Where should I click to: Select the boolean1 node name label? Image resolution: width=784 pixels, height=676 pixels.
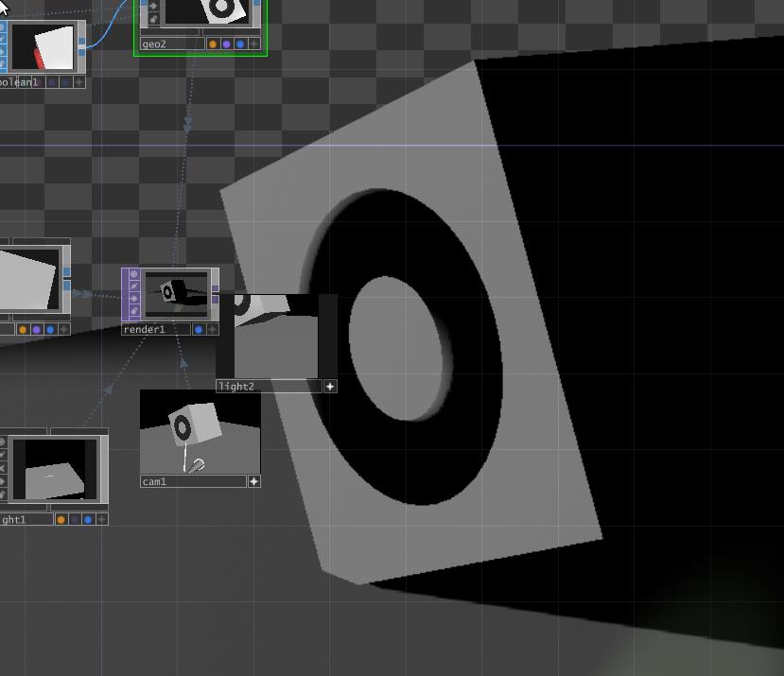19,82
